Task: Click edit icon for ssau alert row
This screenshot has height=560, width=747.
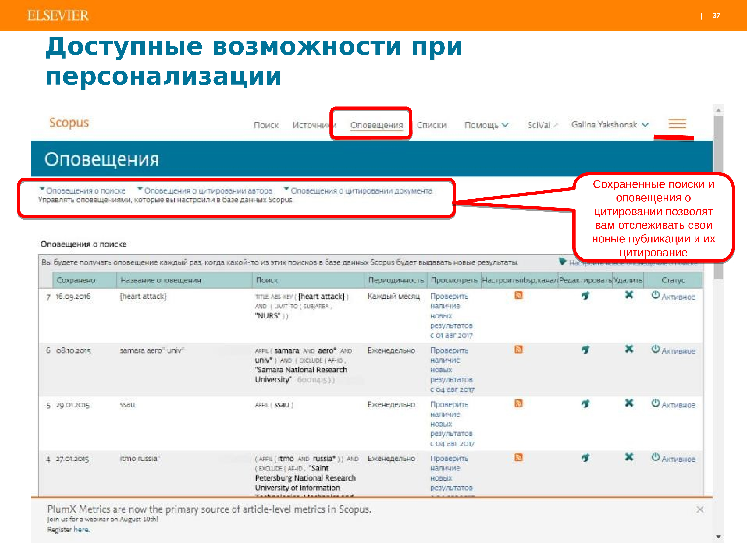Action: point(585,404)
